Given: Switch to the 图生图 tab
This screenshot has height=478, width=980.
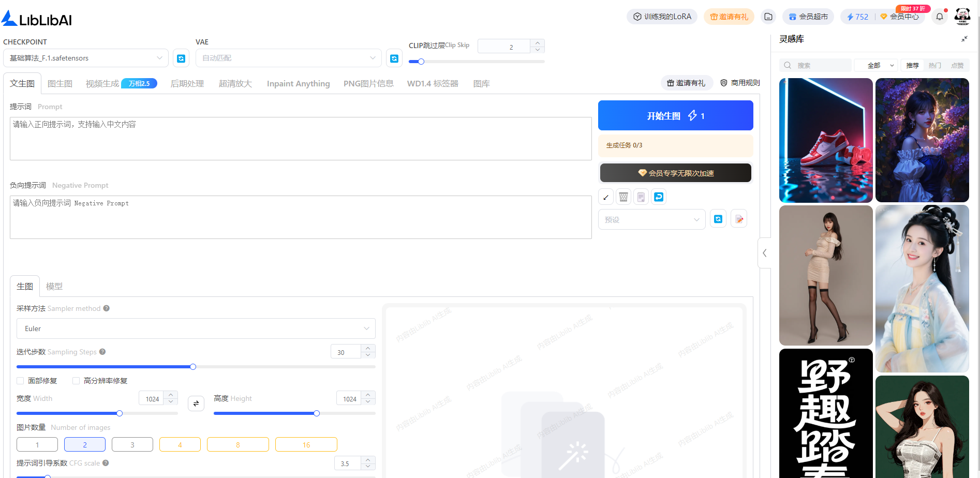Looking at the screenshot, I should tap(60, 83).
